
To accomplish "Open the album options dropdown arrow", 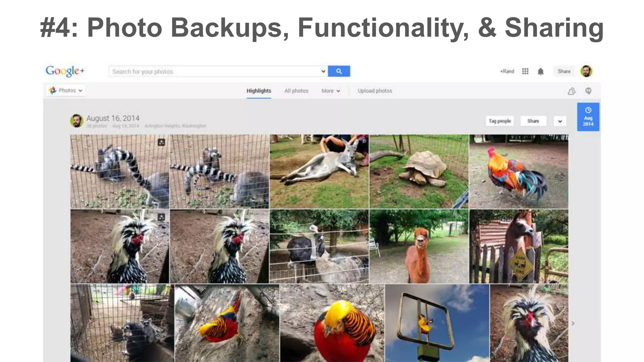I will click(560, 121).
